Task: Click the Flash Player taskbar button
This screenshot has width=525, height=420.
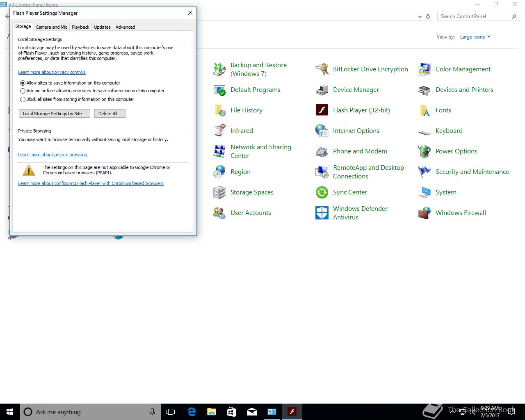Action: point(292,412)
